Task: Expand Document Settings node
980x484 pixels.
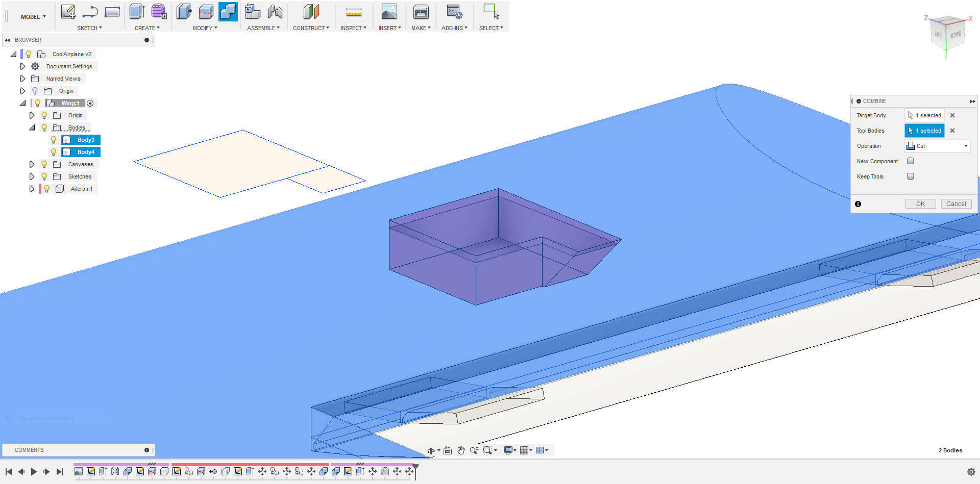Action: pos(22,66)
